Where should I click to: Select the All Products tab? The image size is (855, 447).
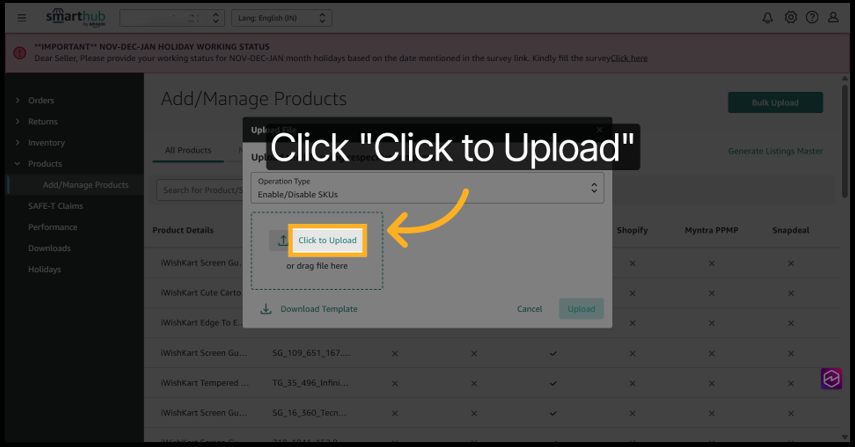coord(188,151)
